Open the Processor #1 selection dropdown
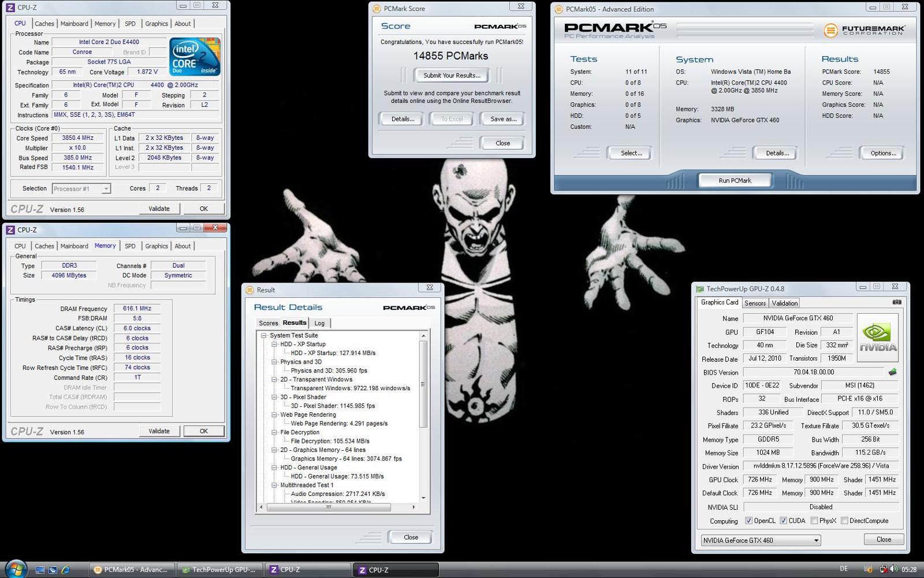 81,189
